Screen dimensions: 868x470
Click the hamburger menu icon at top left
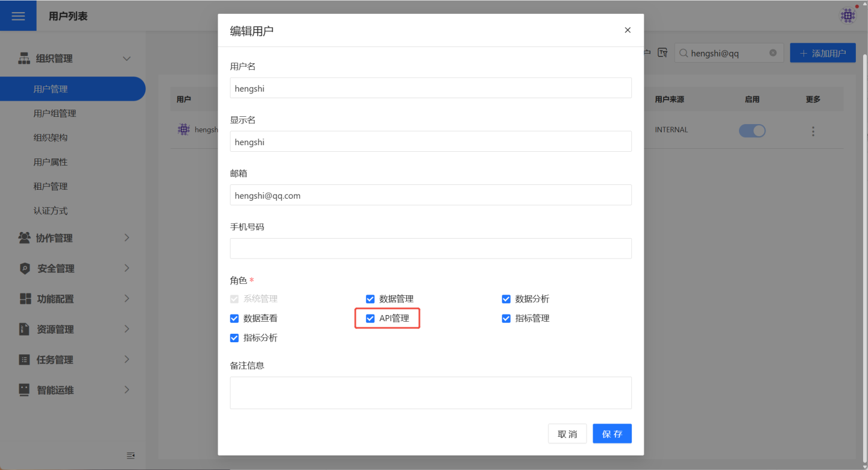[18, 16]
